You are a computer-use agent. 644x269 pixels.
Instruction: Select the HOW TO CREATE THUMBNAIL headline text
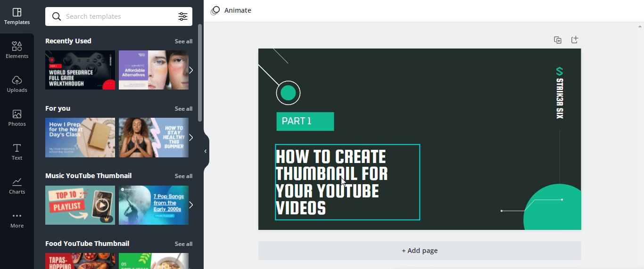coord(347,182)
